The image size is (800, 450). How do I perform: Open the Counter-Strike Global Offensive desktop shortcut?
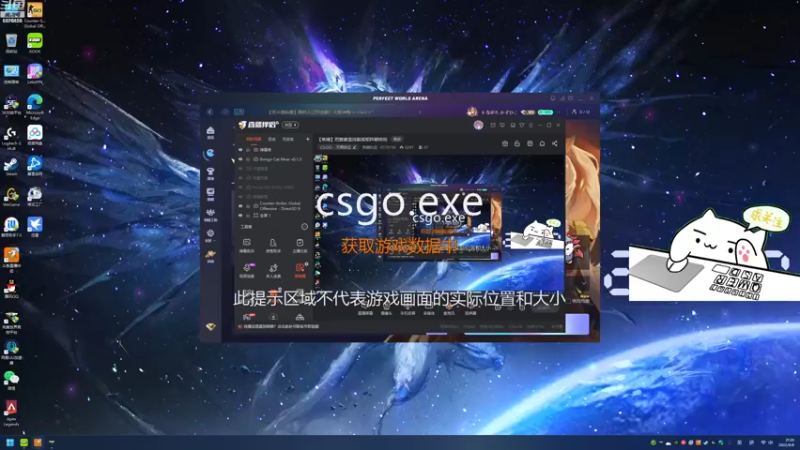pos(35,14)
